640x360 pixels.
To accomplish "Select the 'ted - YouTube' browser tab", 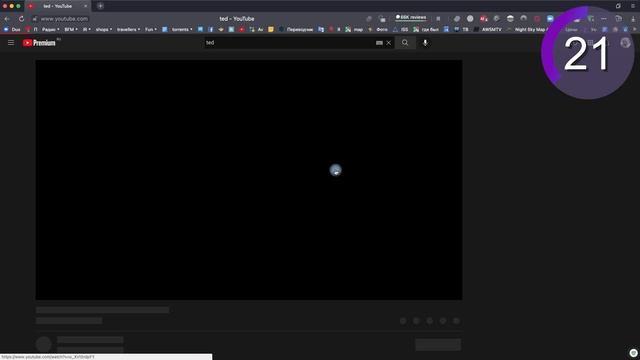I will [57, 6].
